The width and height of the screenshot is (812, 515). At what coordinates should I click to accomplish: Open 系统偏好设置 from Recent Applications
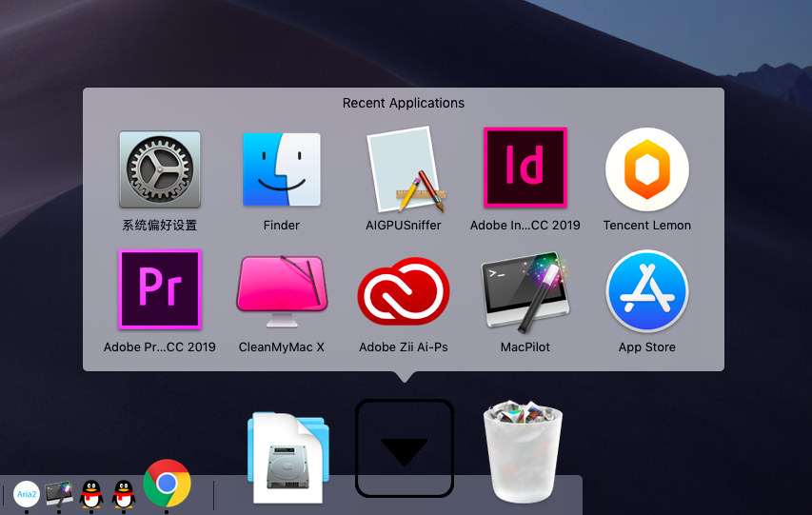(x=160, y=169)
